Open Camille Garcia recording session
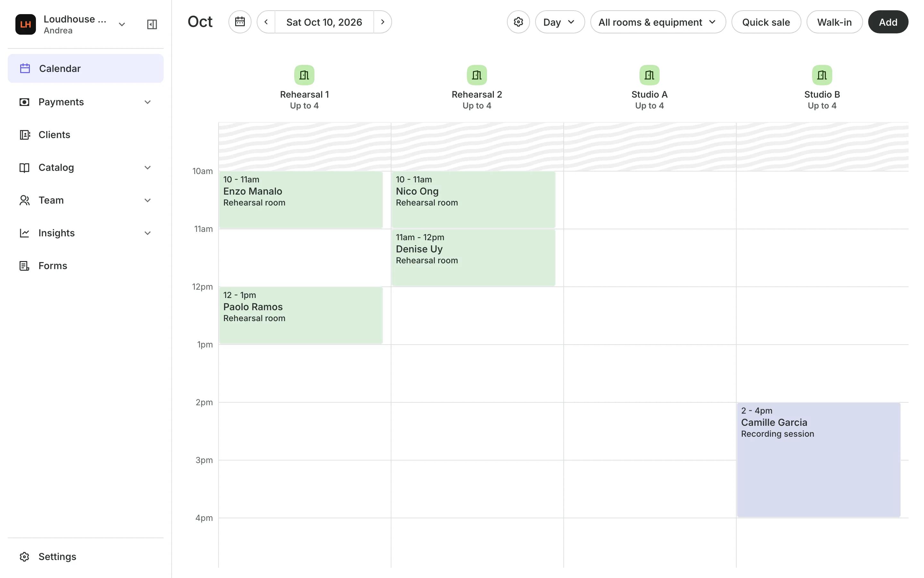 click(819, 460)
